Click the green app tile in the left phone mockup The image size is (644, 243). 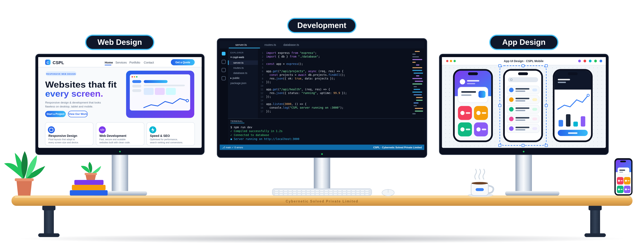point(465,129)
